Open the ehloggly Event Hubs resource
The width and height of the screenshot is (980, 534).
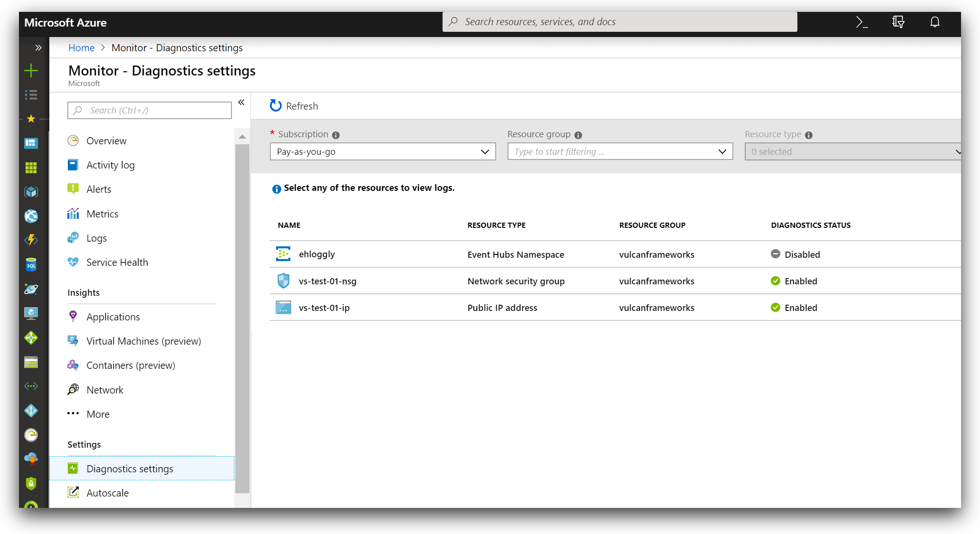coord(316,254)
